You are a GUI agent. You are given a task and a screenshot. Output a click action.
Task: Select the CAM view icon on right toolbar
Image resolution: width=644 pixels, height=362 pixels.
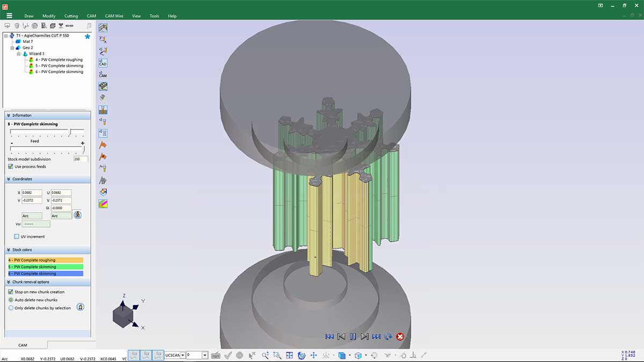[x=102, y=75]
